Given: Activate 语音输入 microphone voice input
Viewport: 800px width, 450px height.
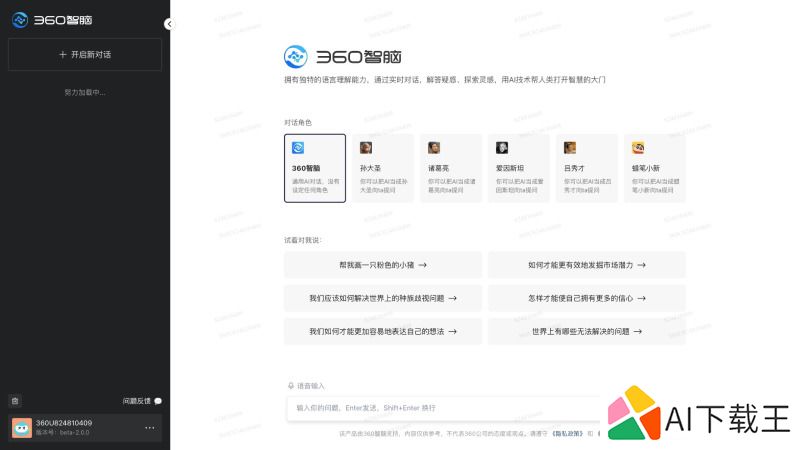Looking at the screenshot, I should pyautogui.click(x=306, y=386).
